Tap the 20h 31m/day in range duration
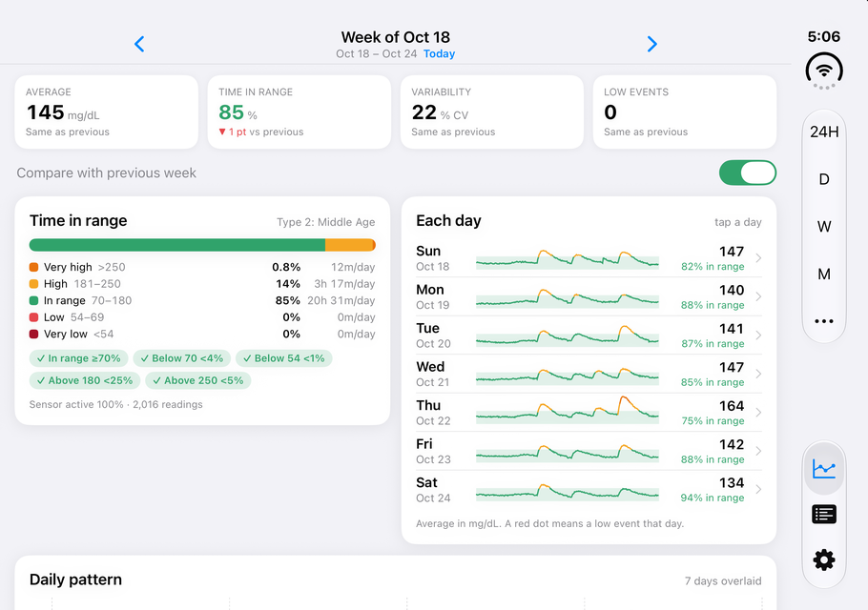This screenshot has width=868, height=610. [x=341, y=301]
